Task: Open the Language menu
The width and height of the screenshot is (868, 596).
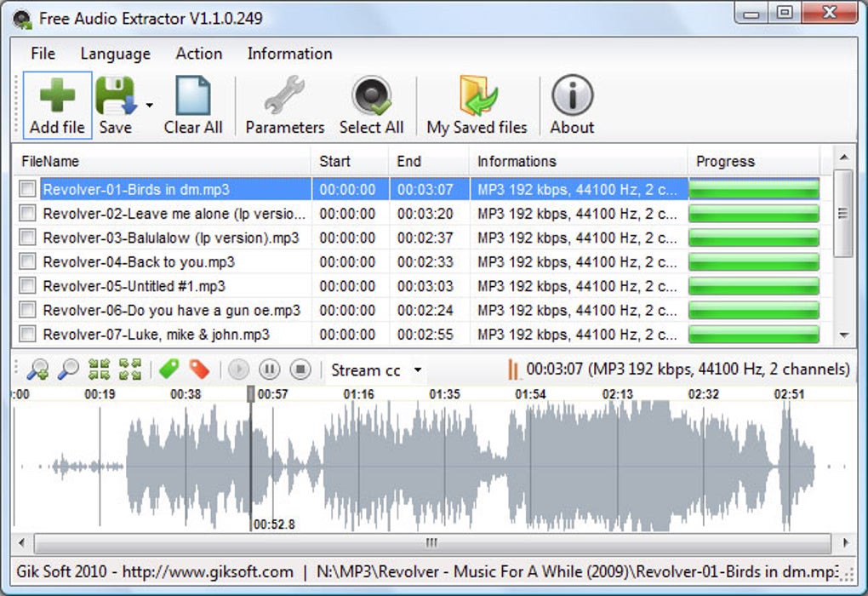Action: [x=114, y=53]
